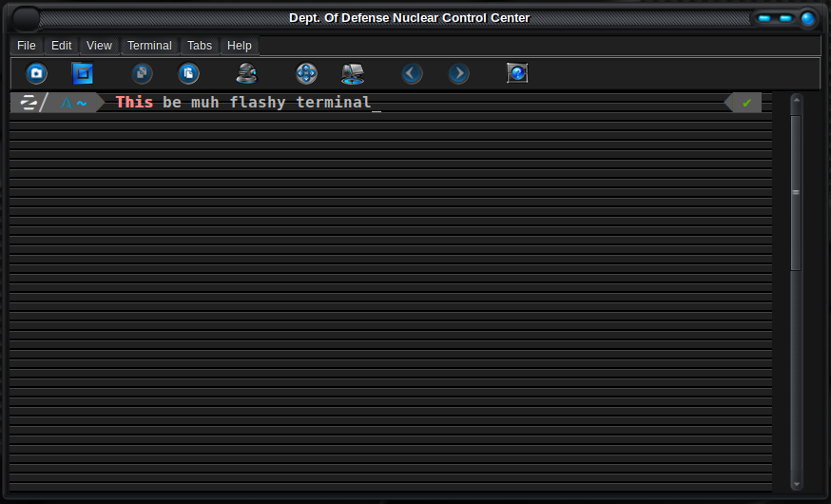The width and height of the screenshot is (831, 504).
Task: Open the Terminal menu
Action: 149,46
